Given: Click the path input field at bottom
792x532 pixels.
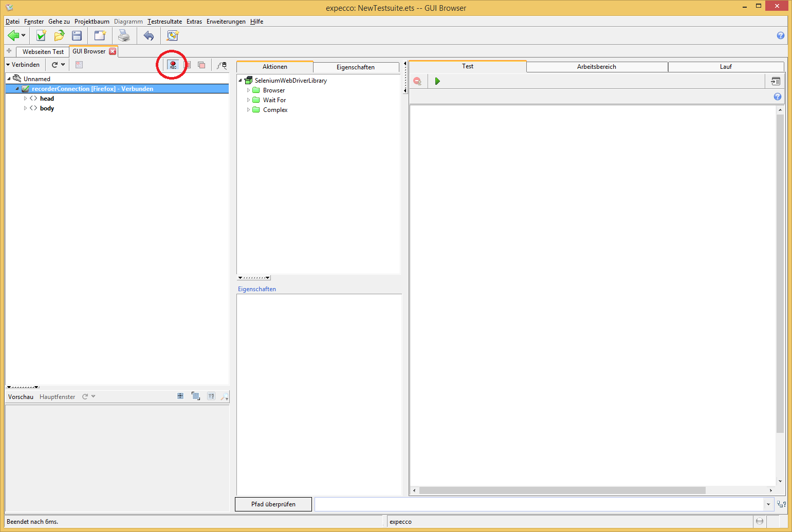Looking at the screenshot, I should (539, 504).
